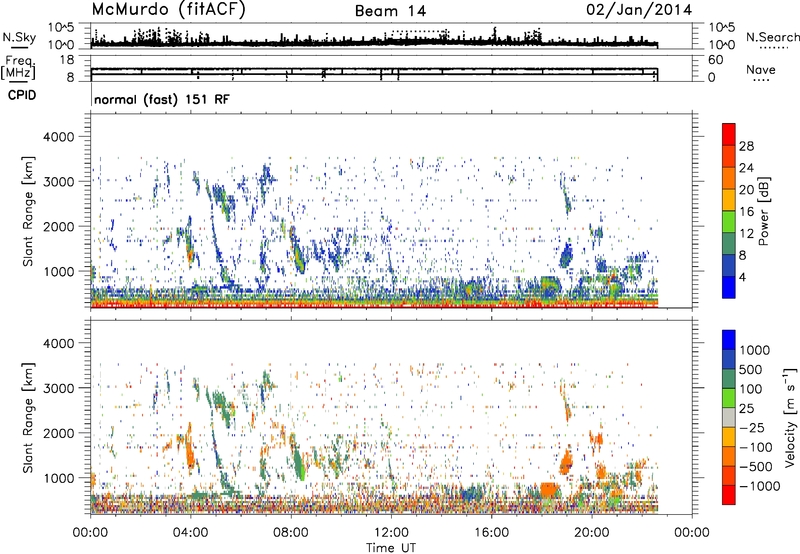
Task: Click the "28" power colorbar value
Action: pos(746,146)
